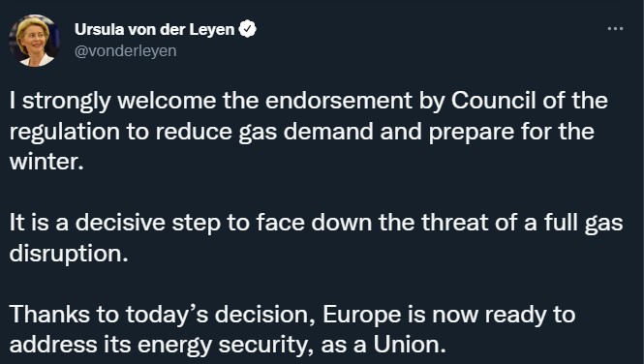Click the paragraph starting "Thanks to today's decision"

[x=292, y=329]
